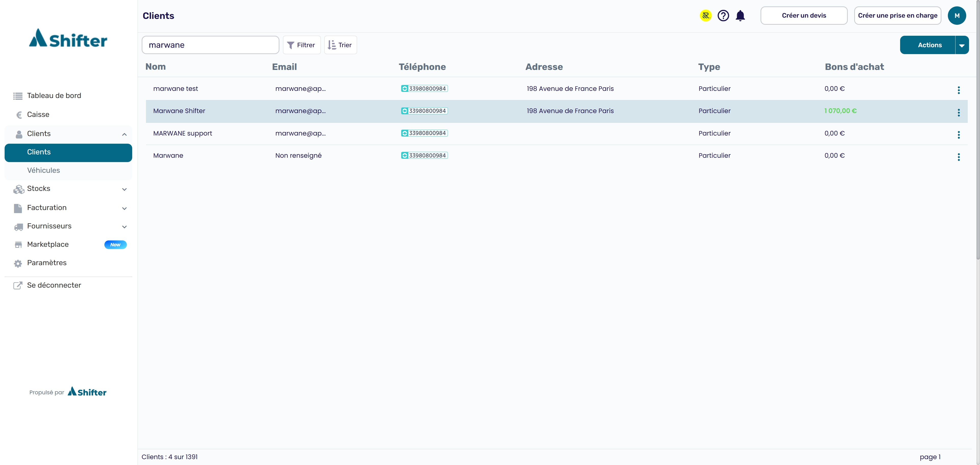Click the search field containing marwane
Viewport: 980px width, 465px height.
(x=210, y=45)
